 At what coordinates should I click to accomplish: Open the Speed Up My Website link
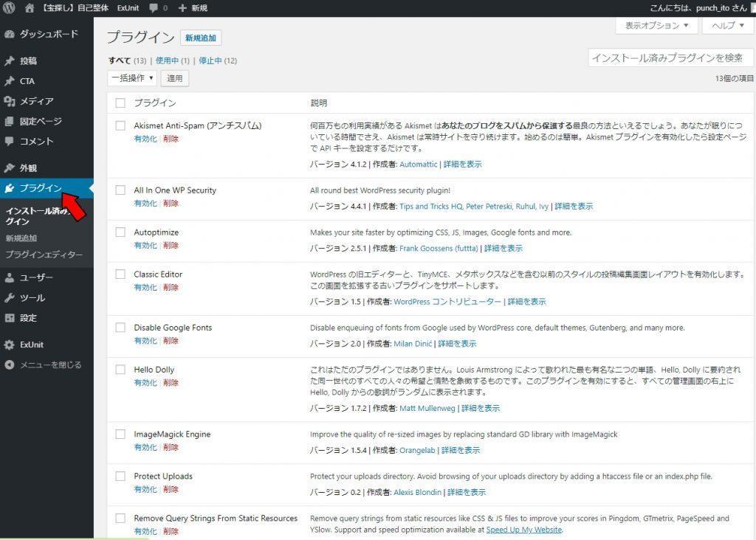pyautogui.click(x=524, y=530)
